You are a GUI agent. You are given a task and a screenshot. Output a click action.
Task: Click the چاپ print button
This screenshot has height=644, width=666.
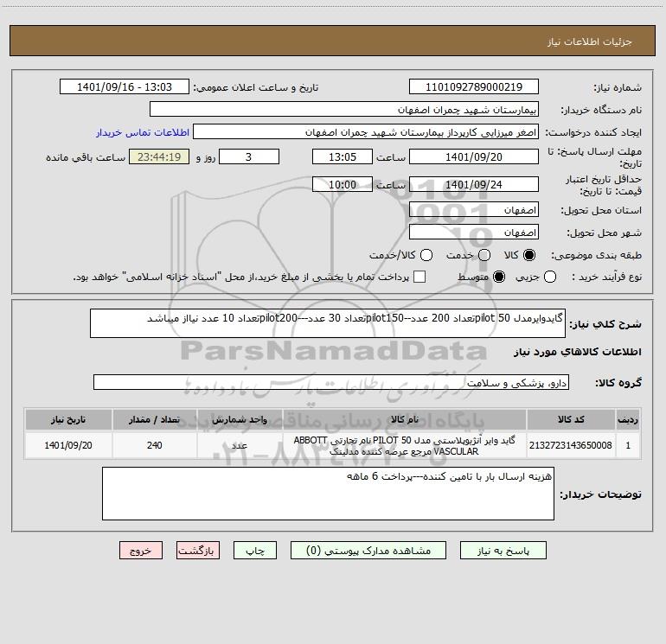[255, 551]
